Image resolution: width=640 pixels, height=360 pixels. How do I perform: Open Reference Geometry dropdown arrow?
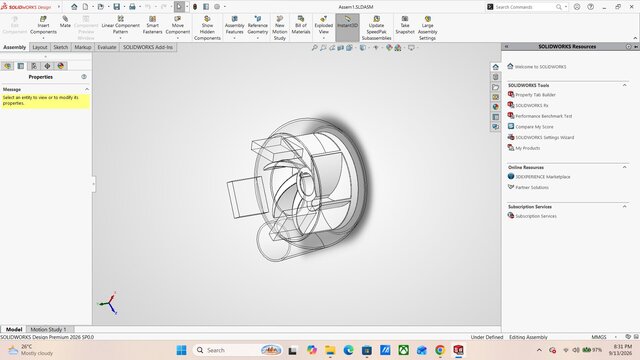point(258,38)
